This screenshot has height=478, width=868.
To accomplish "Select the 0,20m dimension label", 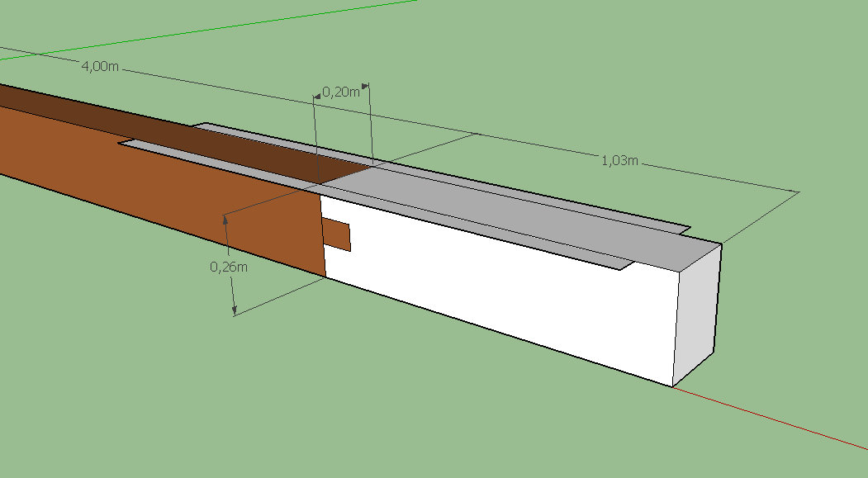I will click(x=341, y=92).
